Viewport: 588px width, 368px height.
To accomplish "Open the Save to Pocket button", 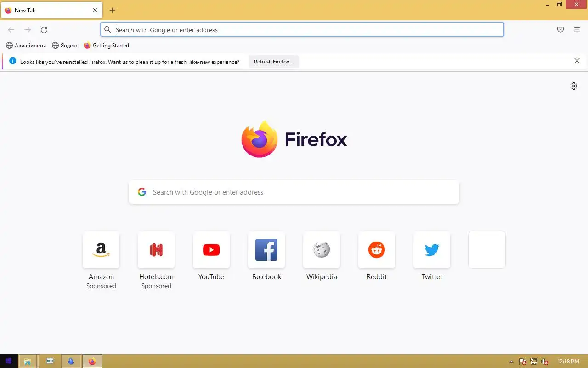I will pos(560,30).
